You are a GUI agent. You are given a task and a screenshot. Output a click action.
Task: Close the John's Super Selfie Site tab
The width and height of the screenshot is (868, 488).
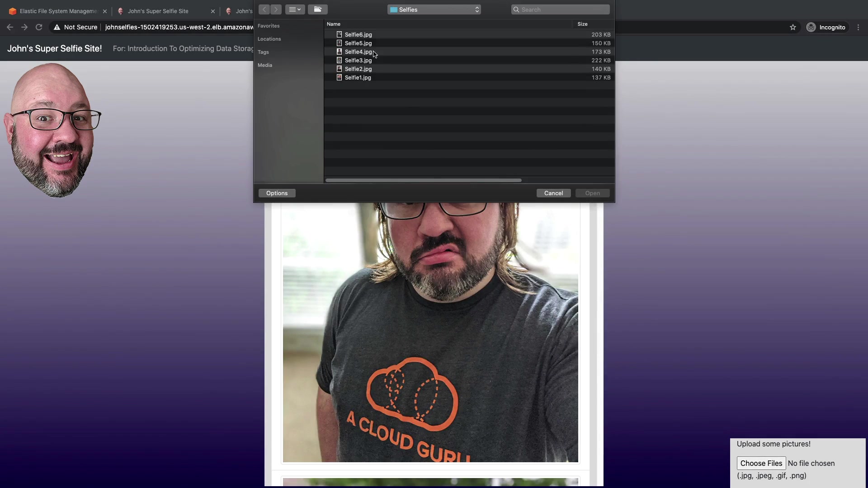[x=213, y=11]
